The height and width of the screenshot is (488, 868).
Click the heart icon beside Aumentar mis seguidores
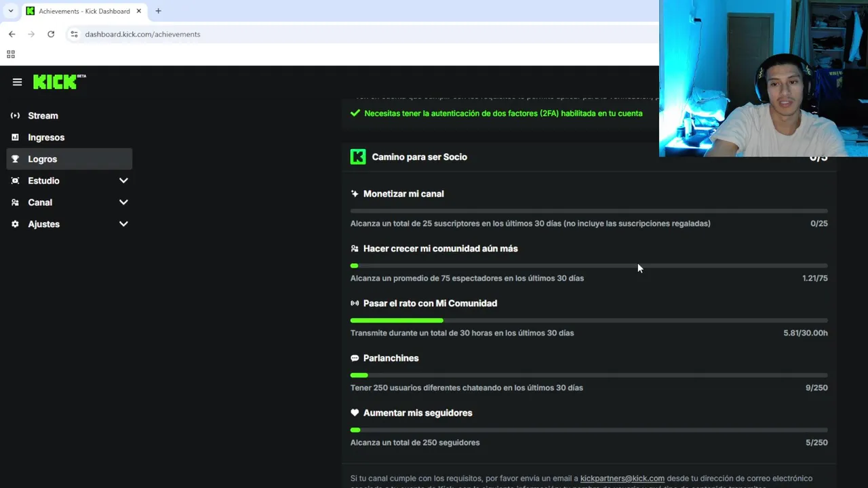pos(355,413)
